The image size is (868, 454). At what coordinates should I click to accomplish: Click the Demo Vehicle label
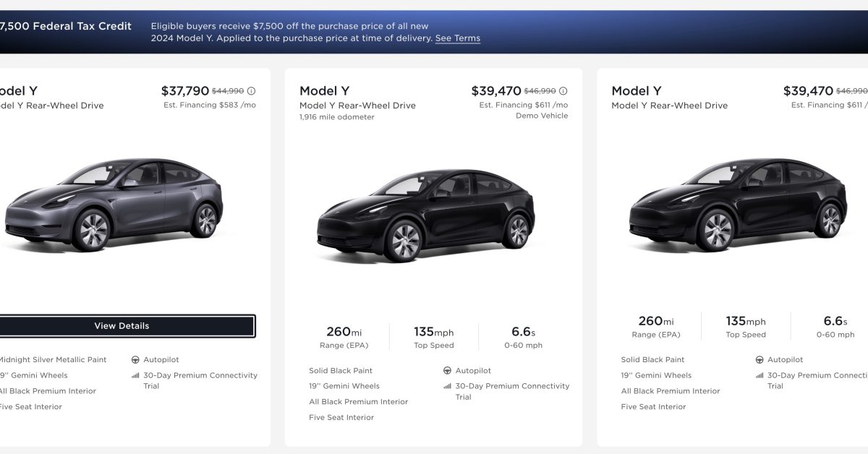coord(542,116)
